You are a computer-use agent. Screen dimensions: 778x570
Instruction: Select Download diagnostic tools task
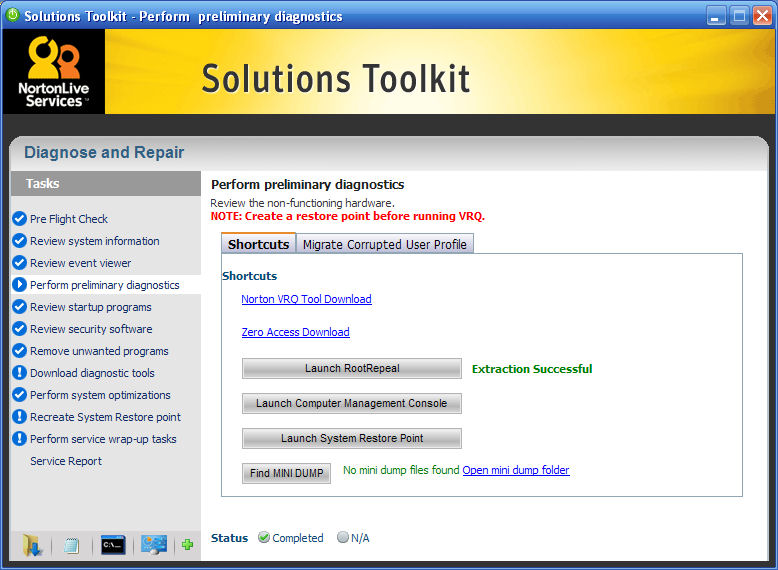point(92,373)
